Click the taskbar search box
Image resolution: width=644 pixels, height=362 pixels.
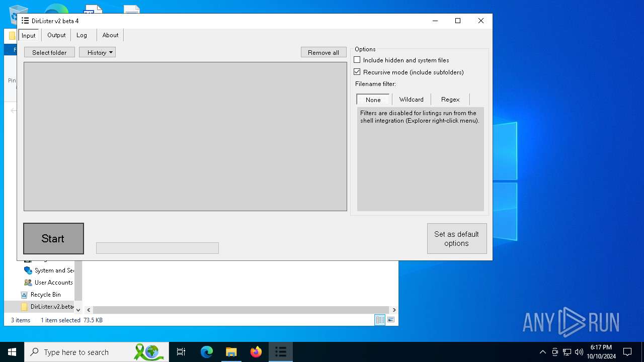click(x=97, y=352)
